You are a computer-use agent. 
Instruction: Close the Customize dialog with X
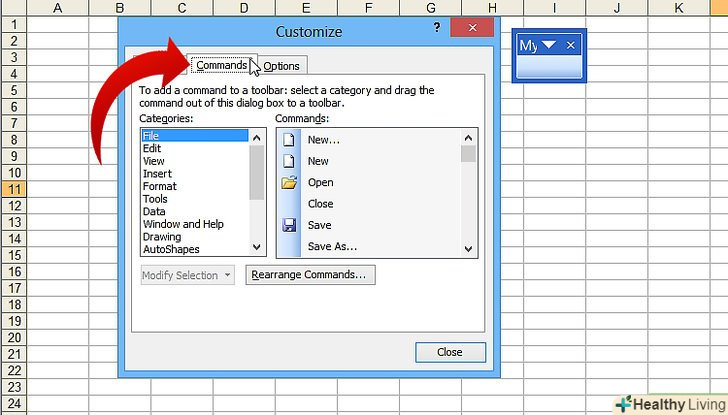click(x=472, y=28)
